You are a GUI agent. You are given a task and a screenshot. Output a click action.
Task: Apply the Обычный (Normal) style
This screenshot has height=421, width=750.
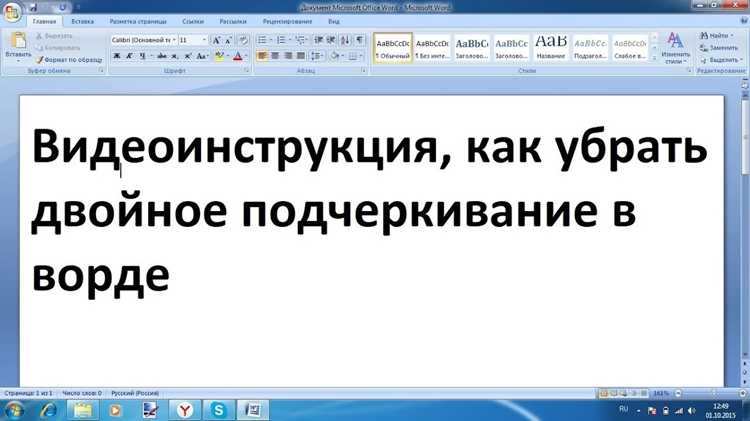[393, 48]
